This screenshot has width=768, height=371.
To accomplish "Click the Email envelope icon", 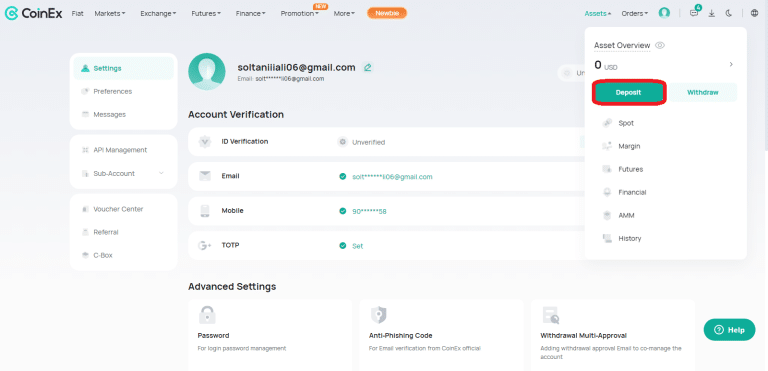I will pos(205,176).
